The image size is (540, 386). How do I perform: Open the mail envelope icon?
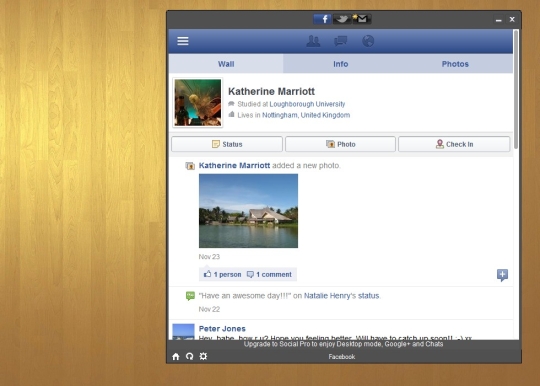[361, 19]
